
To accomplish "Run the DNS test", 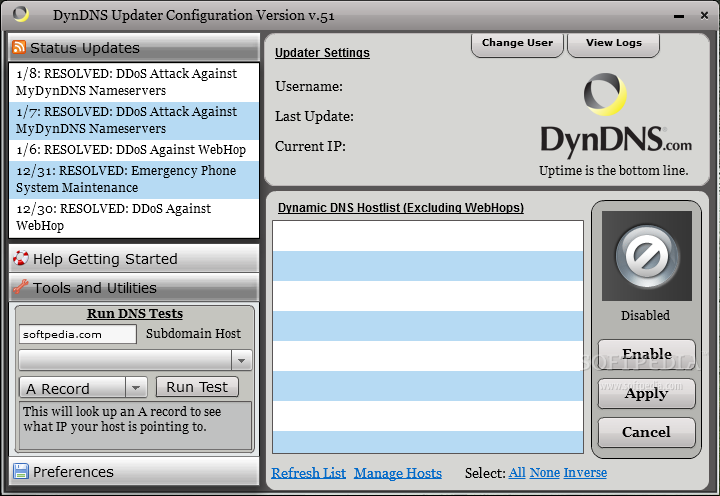I will (197, 387).
